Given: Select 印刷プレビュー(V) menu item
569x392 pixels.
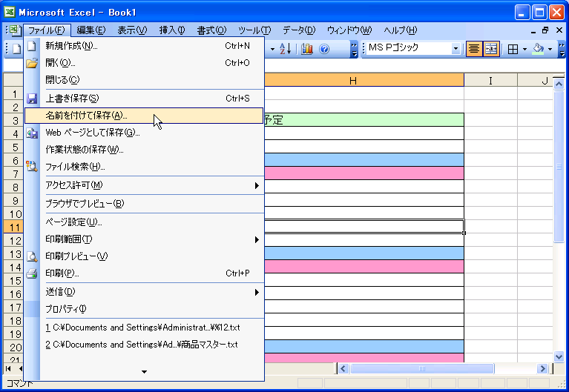Looking at the screenshot, I should click(144, 256).
